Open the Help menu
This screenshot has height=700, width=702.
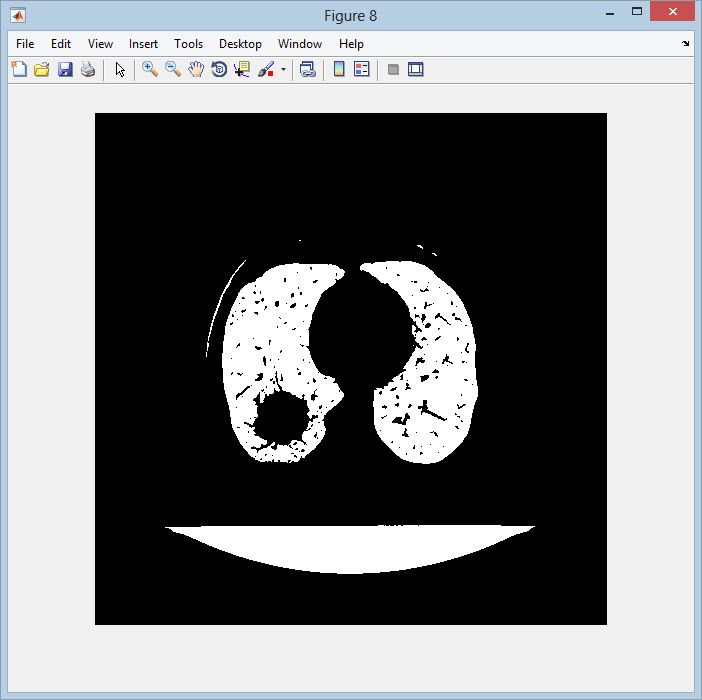coord(351,44)
